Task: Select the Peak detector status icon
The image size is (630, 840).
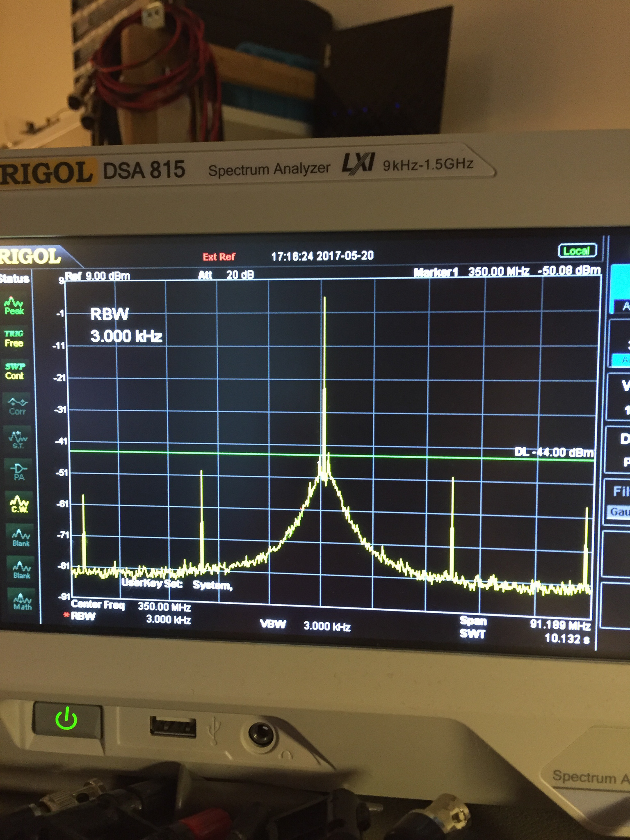Action: (14, 306)
